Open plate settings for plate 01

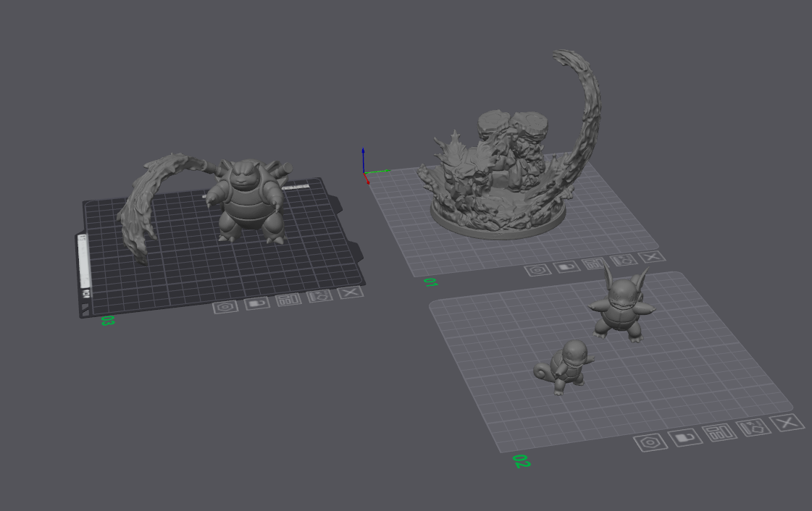[538, 270]
